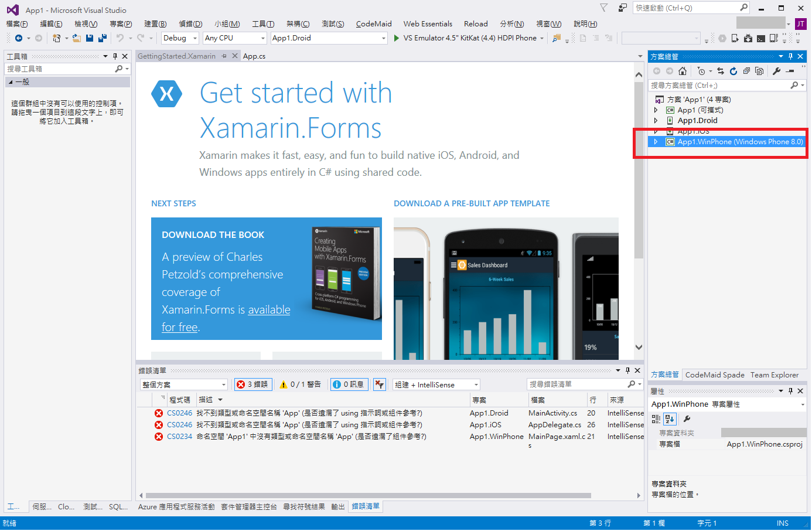Open Android SDK Manager download icon
The image size is (812, 531).
[748, 38]
